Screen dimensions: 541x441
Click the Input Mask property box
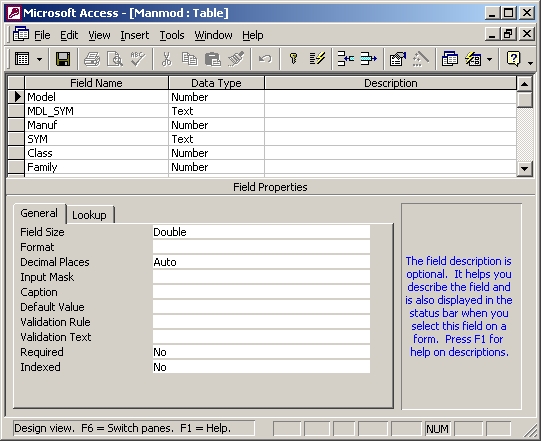(x=262, y=277)
